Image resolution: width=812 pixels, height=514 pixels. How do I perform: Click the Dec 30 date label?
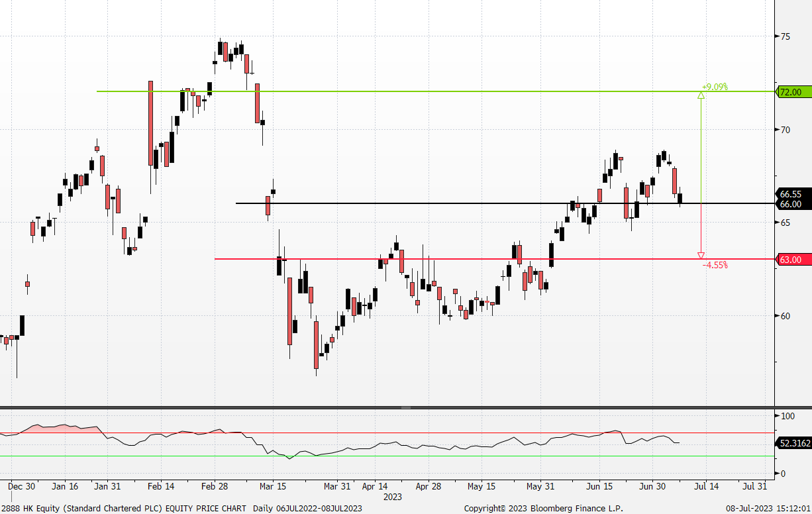(22, 486)
